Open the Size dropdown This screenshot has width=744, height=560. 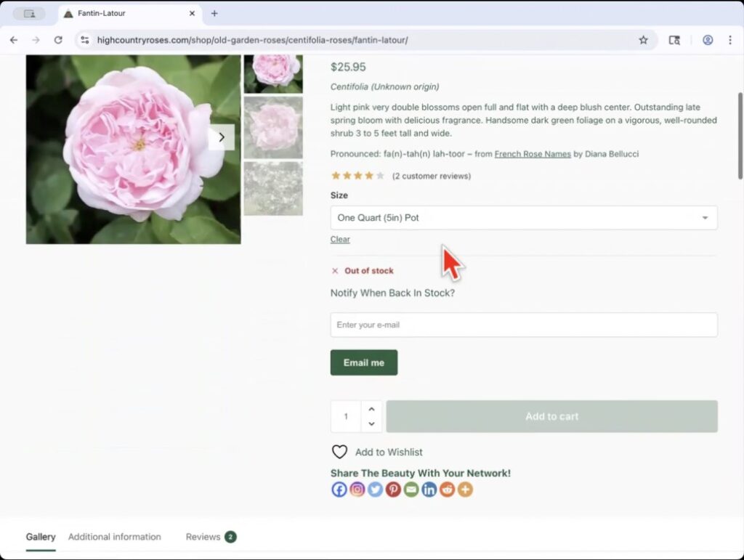[x=523, y=218]
